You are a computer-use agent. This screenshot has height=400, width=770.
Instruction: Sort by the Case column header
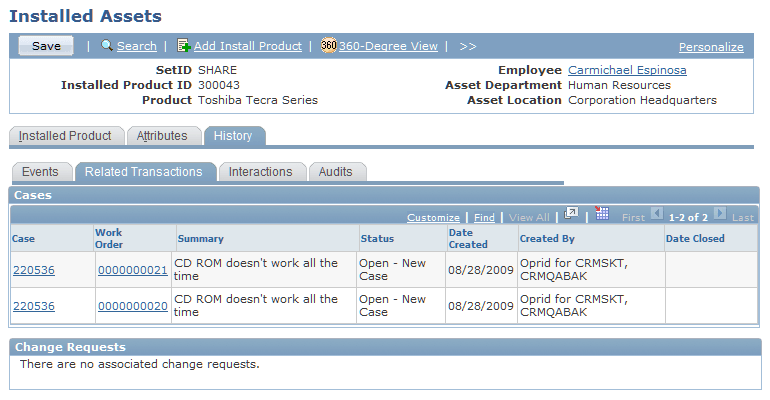[x=23, y=239]
